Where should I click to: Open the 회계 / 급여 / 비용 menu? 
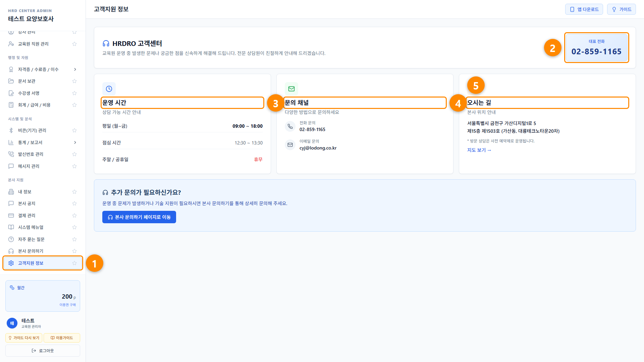43,105
